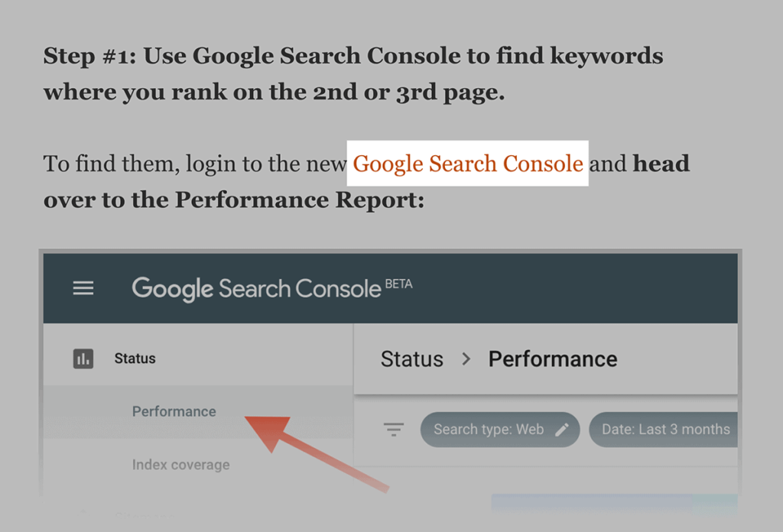The width and height of the screenshot is (783, 532).
Task: Click the dark teal header bar
Action: [x=573, y=288]
